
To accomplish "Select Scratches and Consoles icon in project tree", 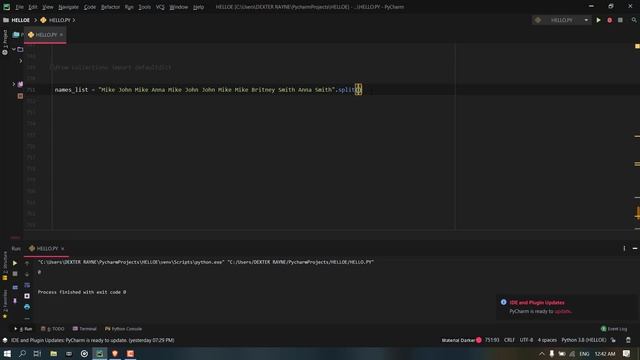I will (x=20, y=96).
